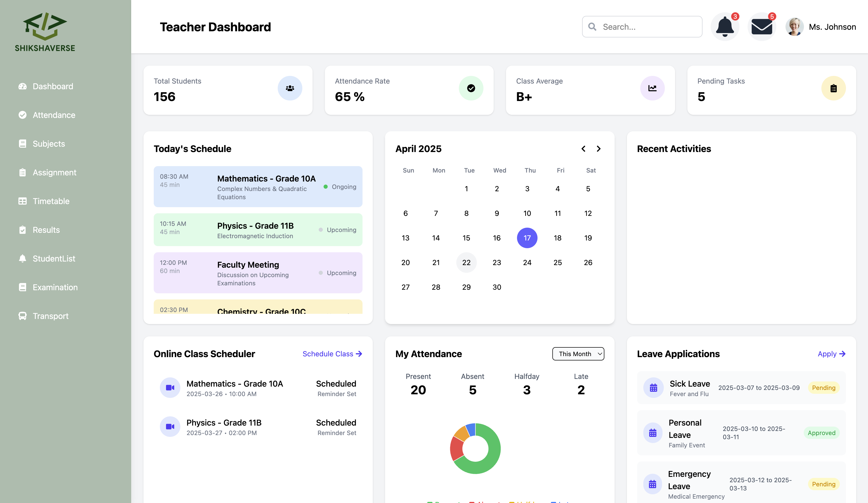Click the Mathematics online class video icon
Screen dimensions: 868x503
click(x=170, y=388)
